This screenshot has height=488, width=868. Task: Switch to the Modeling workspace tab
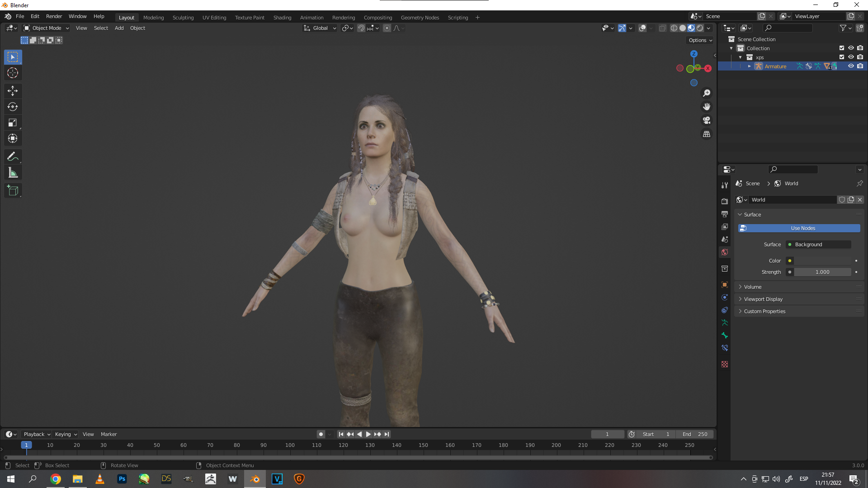153,18
